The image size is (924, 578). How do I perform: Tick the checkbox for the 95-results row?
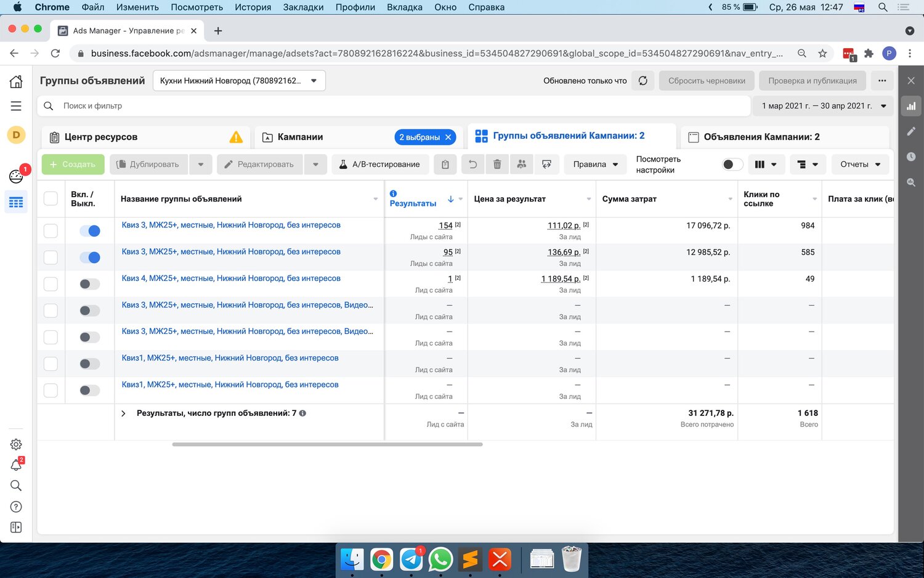click(51, 257)
